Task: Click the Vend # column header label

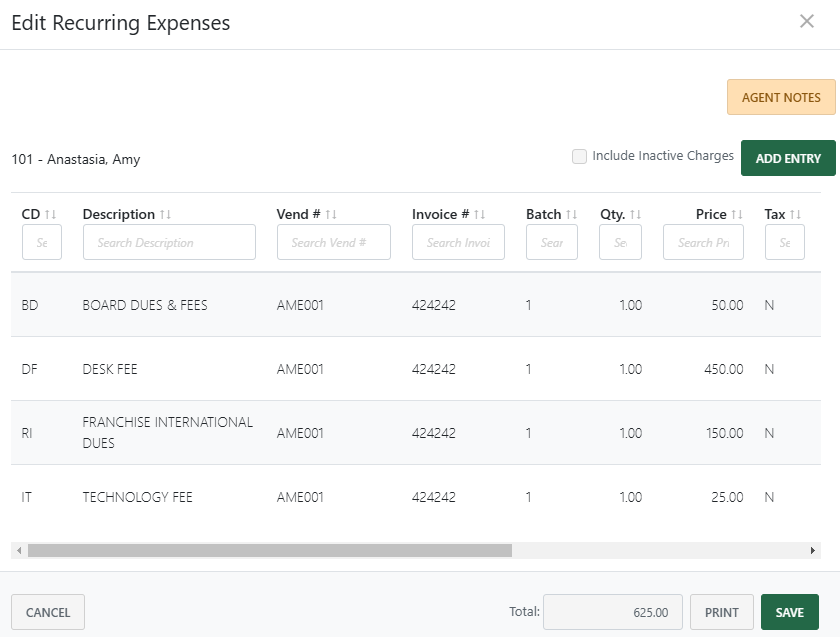Action: click(298, 214)
